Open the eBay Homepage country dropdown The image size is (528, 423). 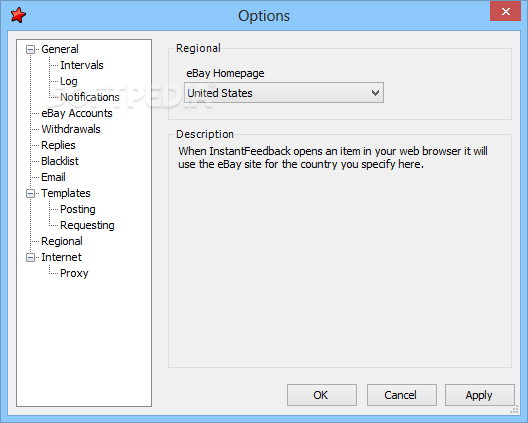coord(284,93)
